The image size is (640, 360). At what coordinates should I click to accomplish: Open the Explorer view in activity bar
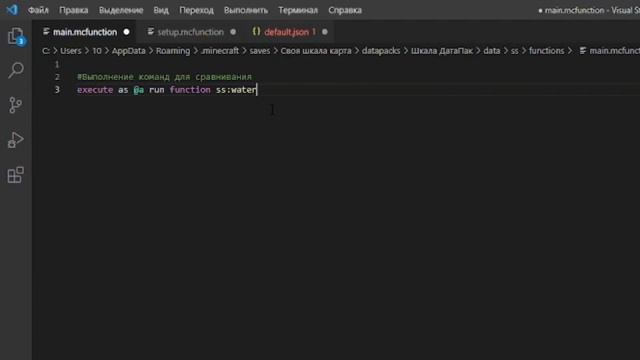click(16, 36)
